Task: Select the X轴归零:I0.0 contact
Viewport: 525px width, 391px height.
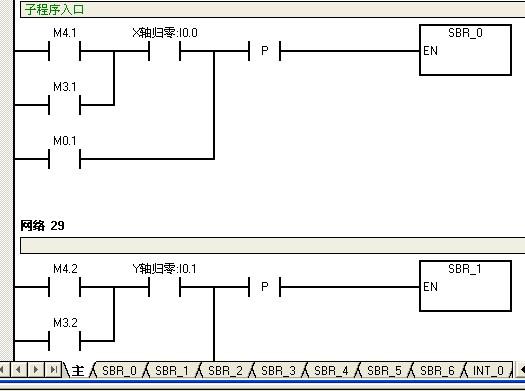Action: point(164,51)
